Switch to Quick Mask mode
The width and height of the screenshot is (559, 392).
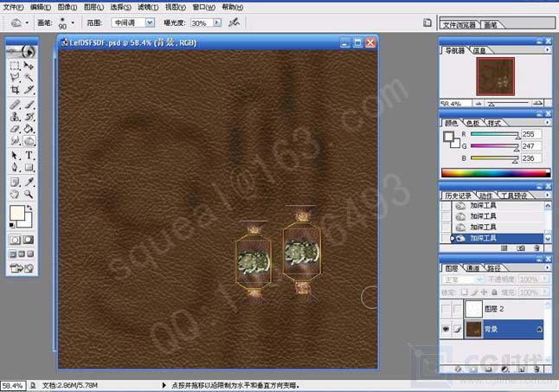point(29,240)
